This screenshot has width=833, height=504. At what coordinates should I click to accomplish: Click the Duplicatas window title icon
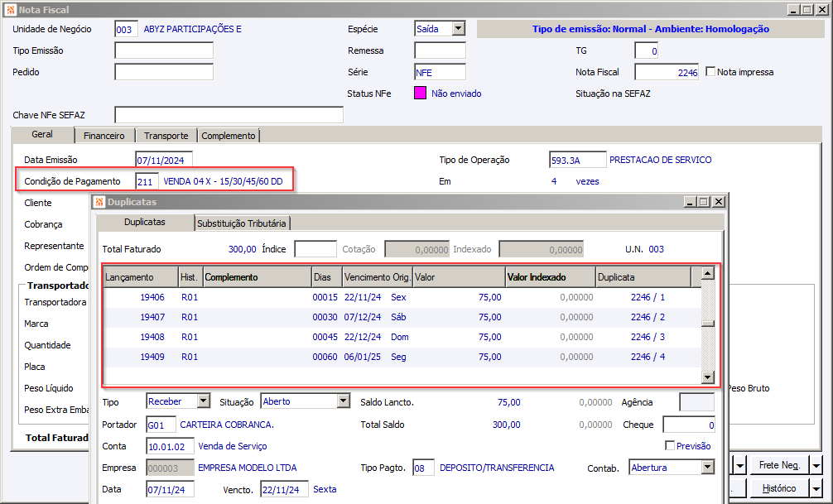coord(99,201)
